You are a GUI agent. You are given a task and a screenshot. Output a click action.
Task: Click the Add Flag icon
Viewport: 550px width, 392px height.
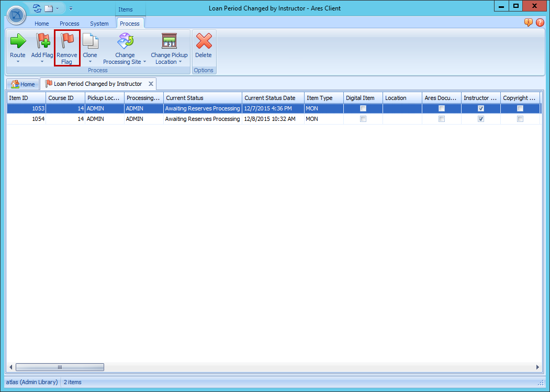[x=42, y=41]
